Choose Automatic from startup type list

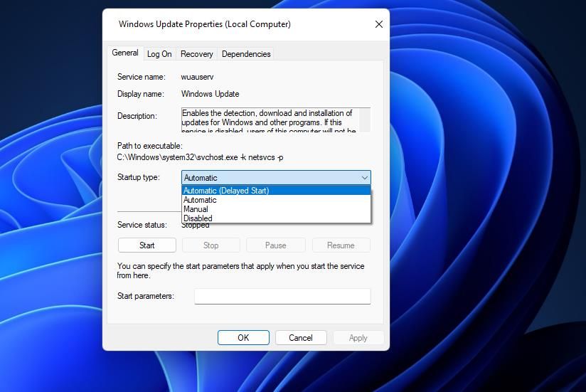(276, 200)
